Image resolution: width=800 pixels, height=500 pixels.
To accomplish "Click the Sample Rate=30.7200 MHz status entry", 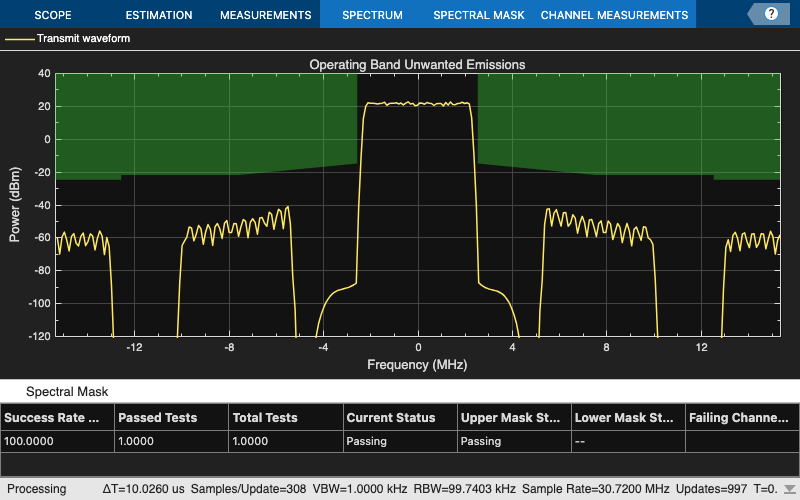I will 595,489.
